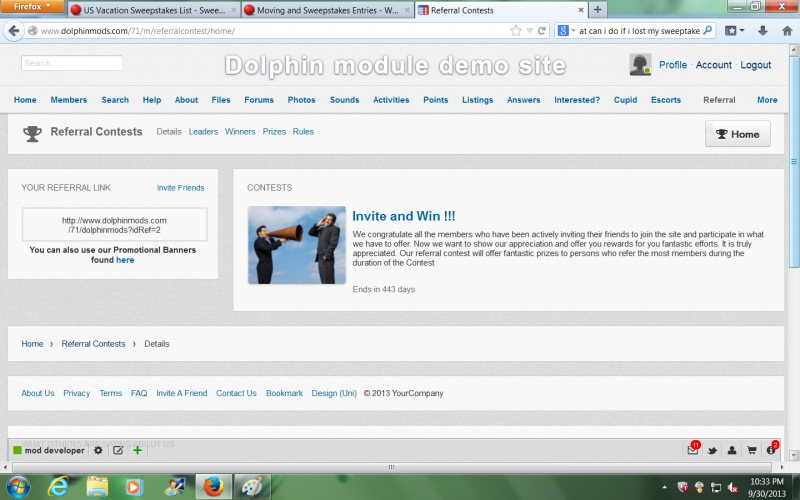The height and width of the screenshot is (500, 800).
Task: Switch to US Vacation Sweepstakes List tab
Action: (x=154, y=10)
